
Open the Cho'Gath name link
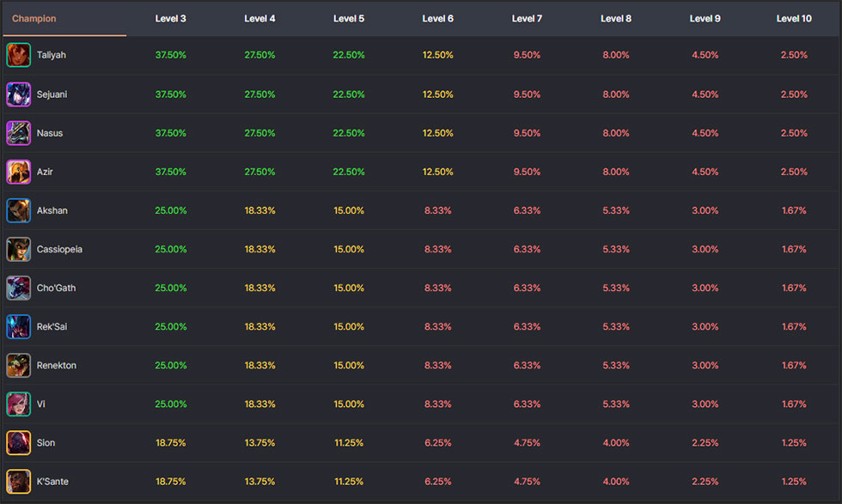pos(57,288)
